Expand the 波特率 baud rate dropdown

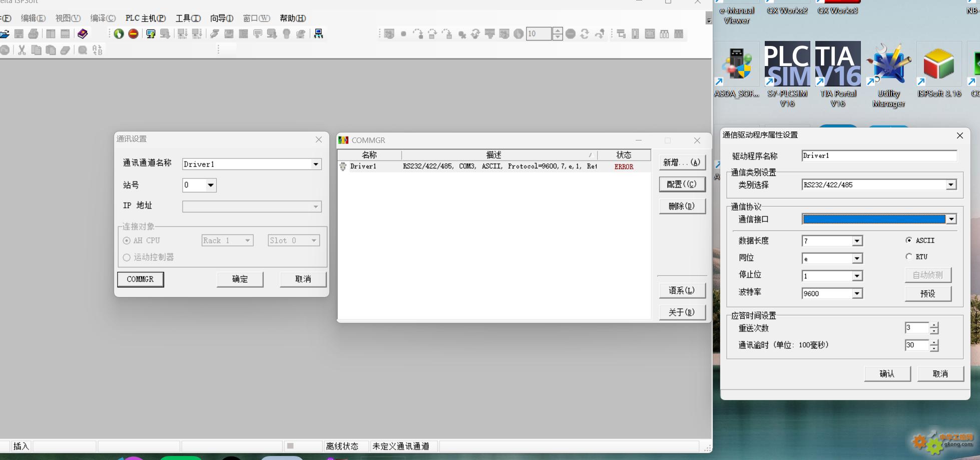click(857, 293)
